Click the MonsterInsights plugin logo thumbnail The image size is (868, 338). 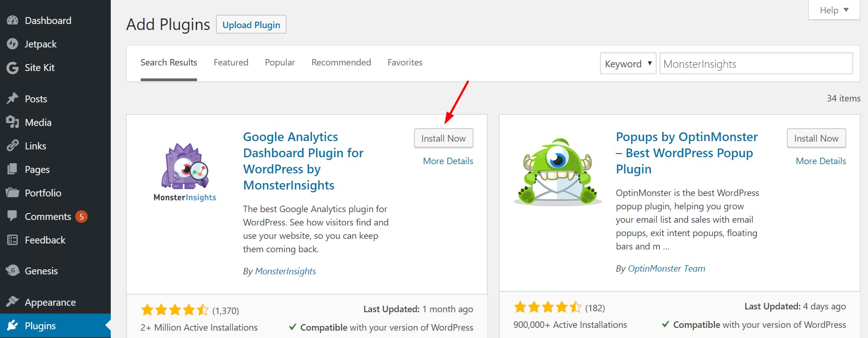185,172
